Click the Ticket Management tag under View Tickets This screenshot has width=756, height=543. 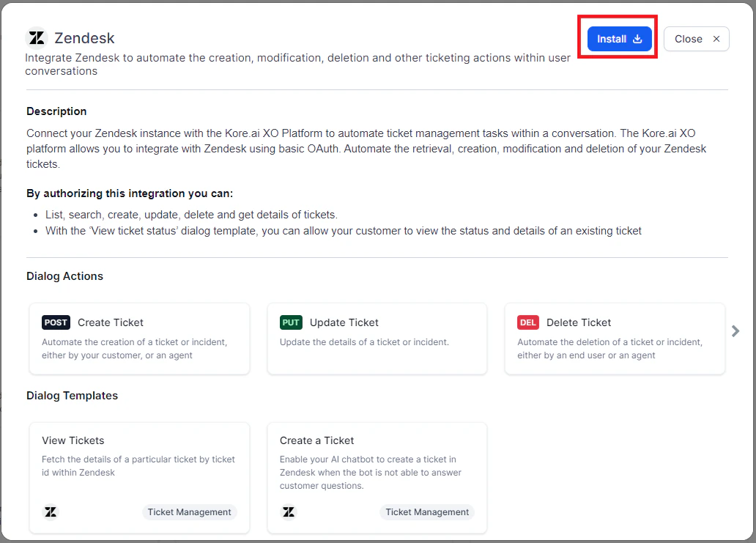point(190,511)
